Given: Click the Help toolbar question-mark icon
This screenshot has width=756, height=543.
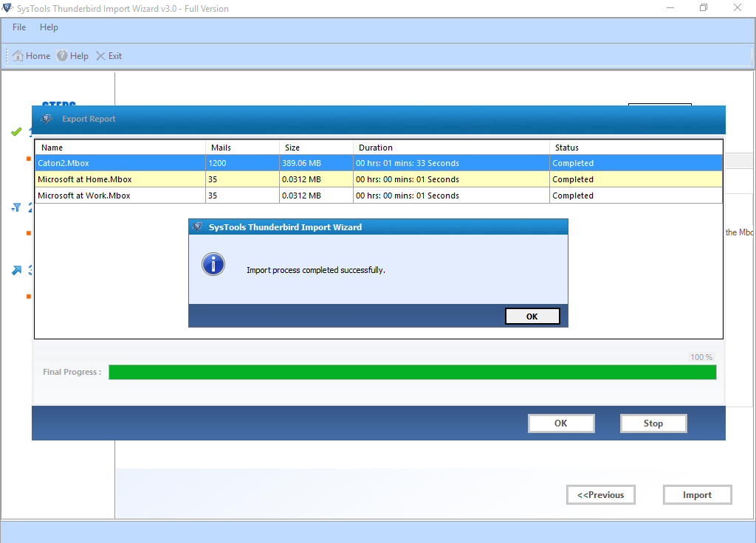Looking at the screenshot, I should [x=62, y=56].
